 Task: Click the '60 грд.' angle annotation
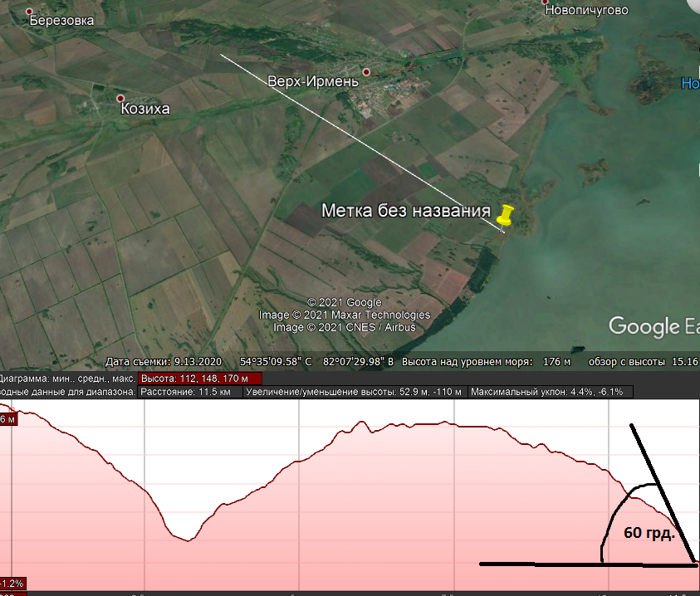coord(649,533)
